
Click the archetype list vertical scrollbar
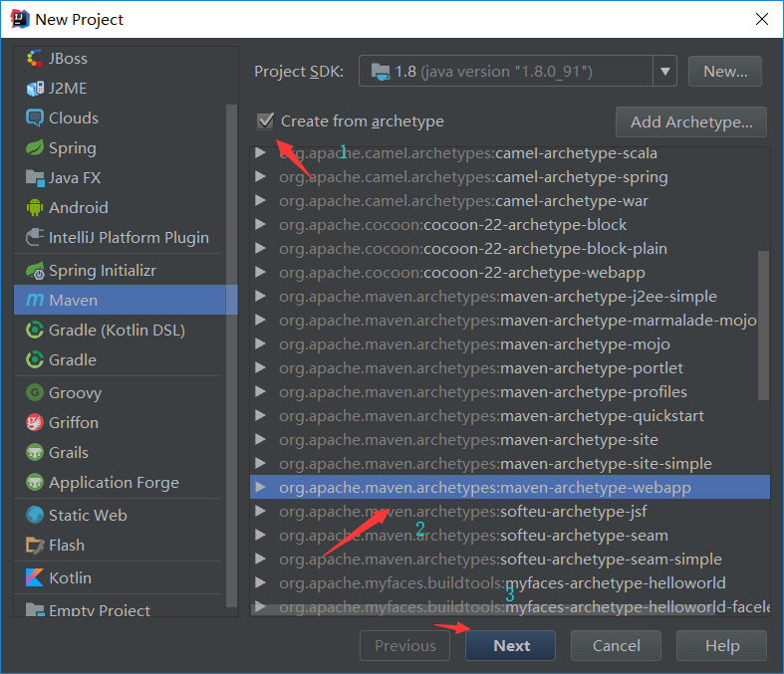pos(764,324)
